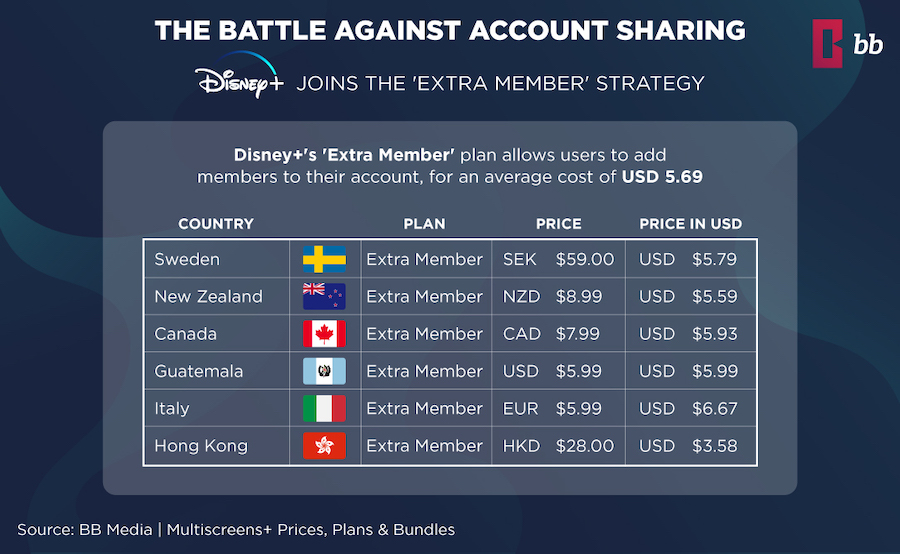Click the Battle Against Account Sharing title
900x554 pixels.
pos(450,31)
